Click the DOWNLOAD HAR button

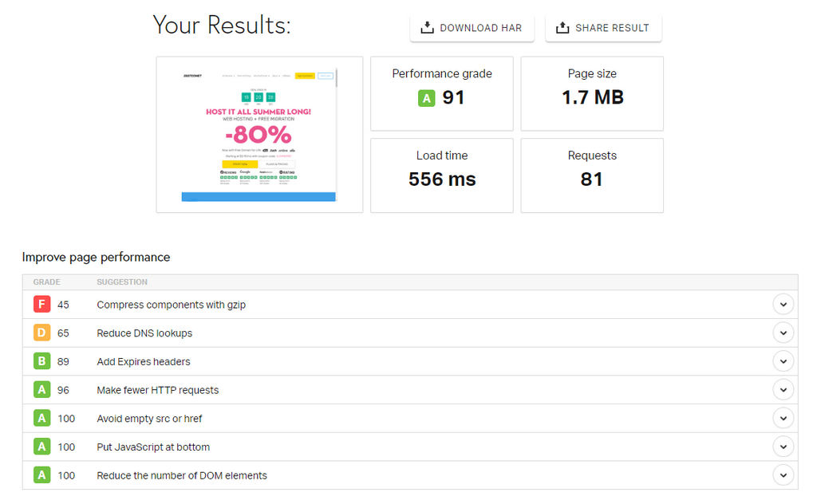coord(472,27)
